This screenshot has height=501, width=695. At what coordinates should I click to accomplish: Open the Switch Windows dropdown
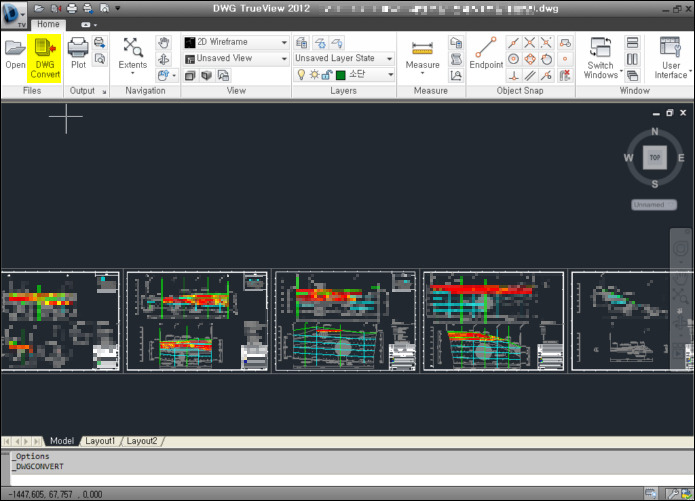pyautogui.click(x=601, y=58)
